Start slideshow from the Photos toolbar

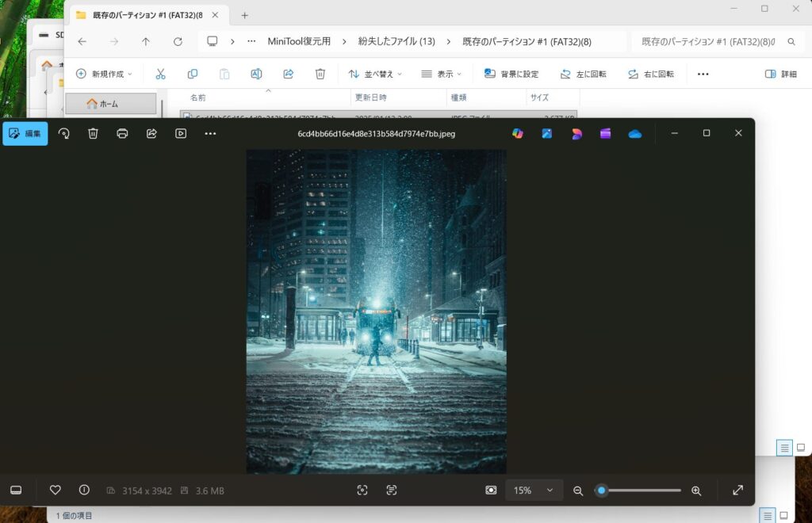coord(181,134)
